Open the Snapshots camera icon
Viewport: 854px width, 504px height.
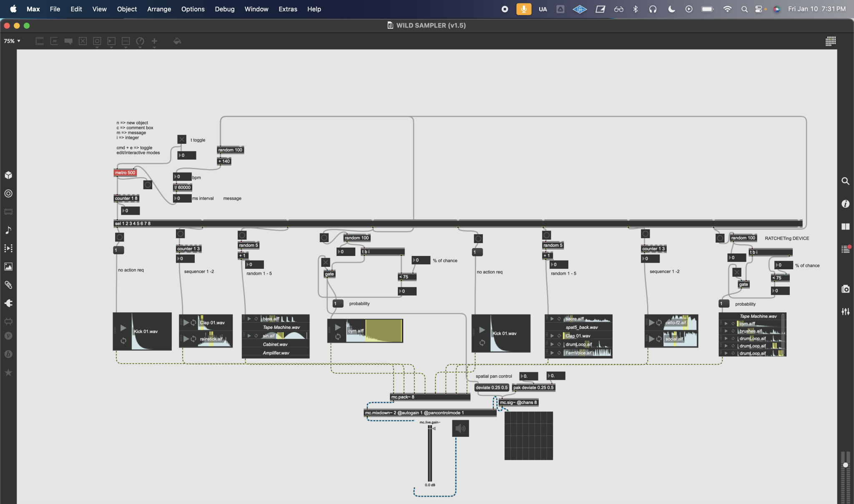click(845, 289)
